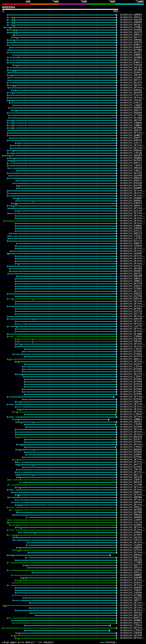Select the UniRef100_B9F6V9 label
Viewport: 146px width, 644px height.
coord(131,299)
